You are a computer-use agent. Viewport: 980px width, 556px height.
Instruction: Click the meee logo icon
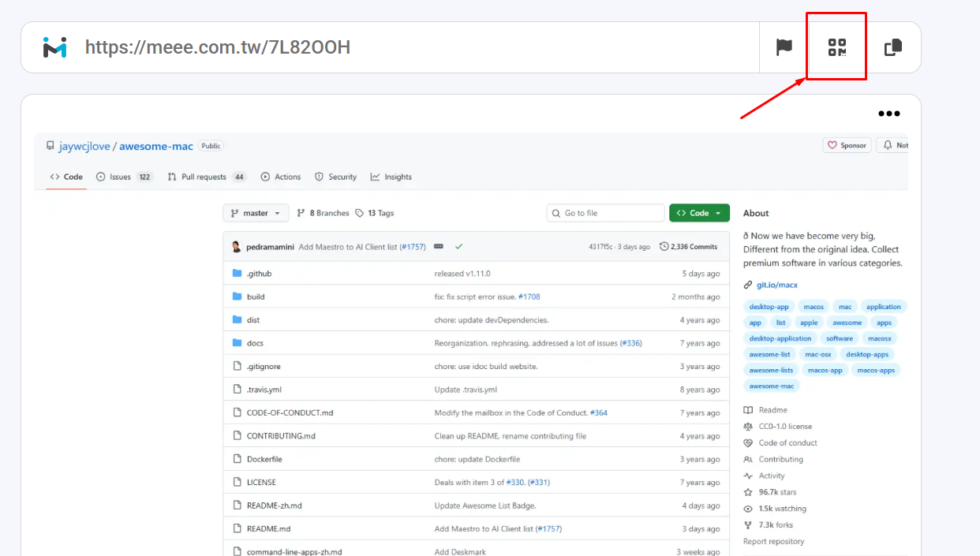coord(55,47)
